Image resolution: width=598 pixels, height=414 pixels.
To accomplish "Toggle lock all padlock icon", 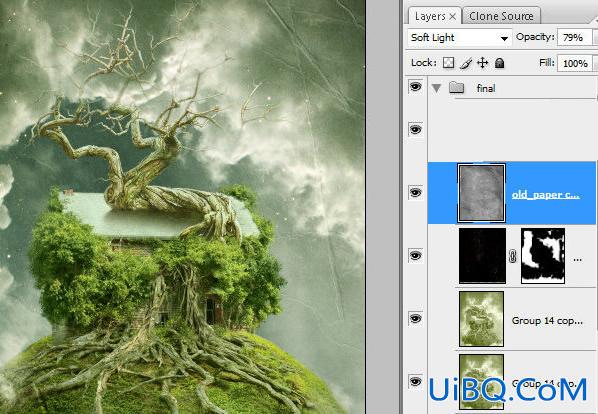I will coord(500,63).
